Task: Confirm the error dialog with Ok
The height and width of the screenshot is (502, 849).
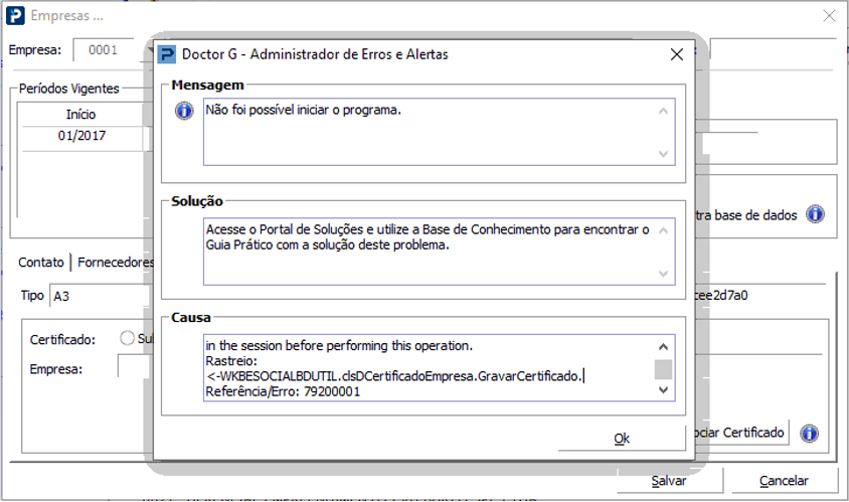Action: click(622, 438)
